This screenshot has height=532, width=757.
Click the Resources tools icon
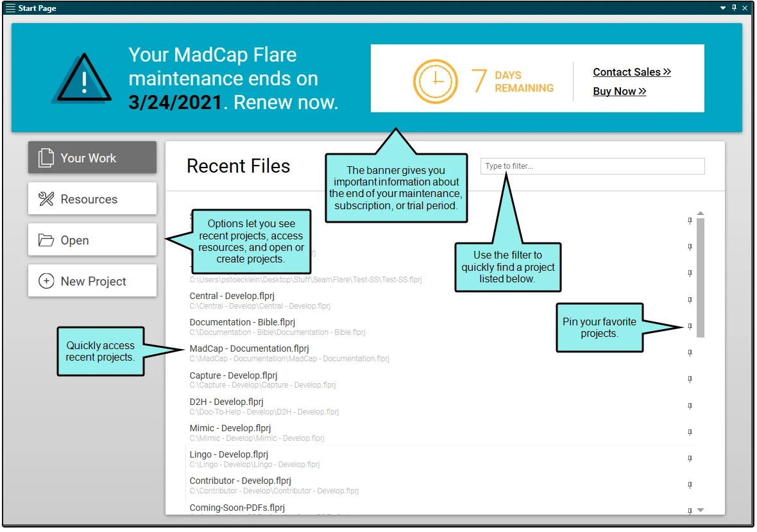(46, 198)
